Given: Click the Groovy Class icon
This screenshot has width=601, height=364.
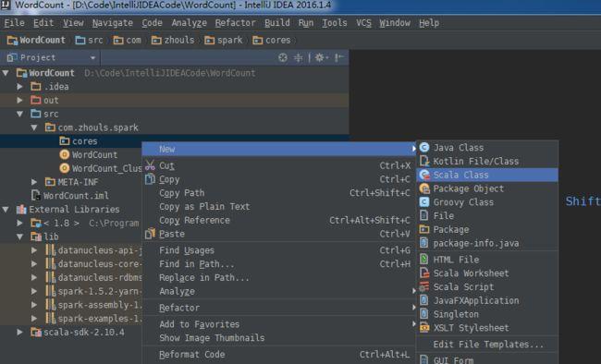Looking at the screenshot, I should (424, 202).
